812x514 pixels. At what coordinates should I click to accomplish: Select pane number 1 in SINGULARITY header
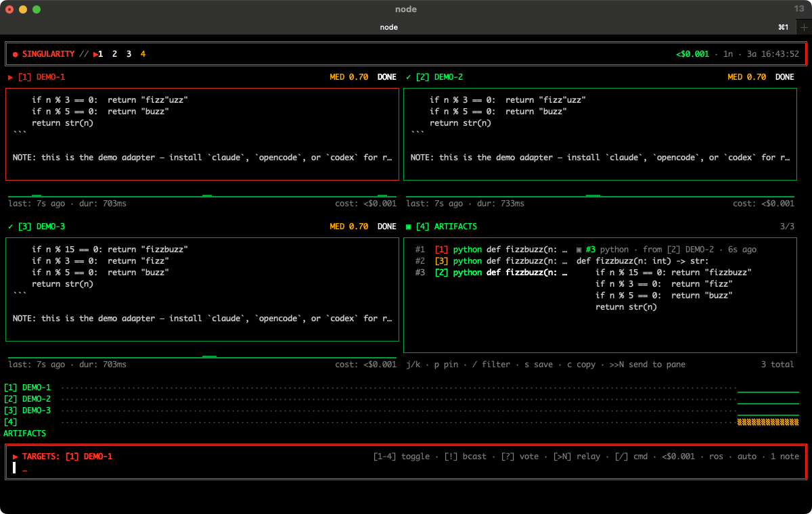[x=100, y=54]
